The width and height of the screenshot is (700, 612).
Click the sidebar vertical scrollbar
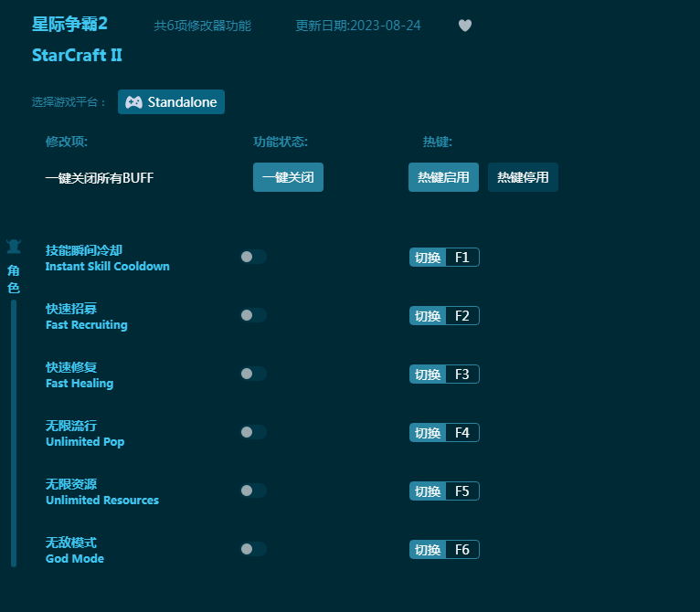pos(14,433)
